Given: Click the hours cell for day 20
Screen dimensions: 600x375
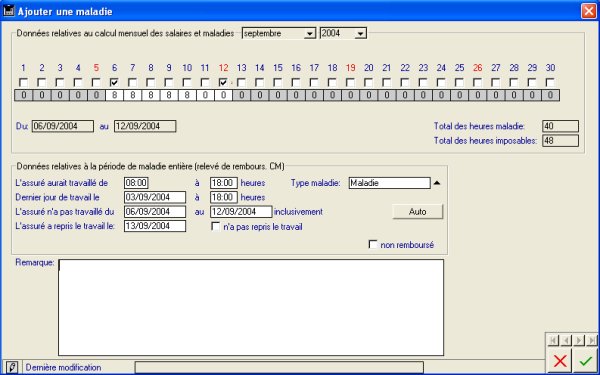Looking at the screenshot, I should point(368,95).
